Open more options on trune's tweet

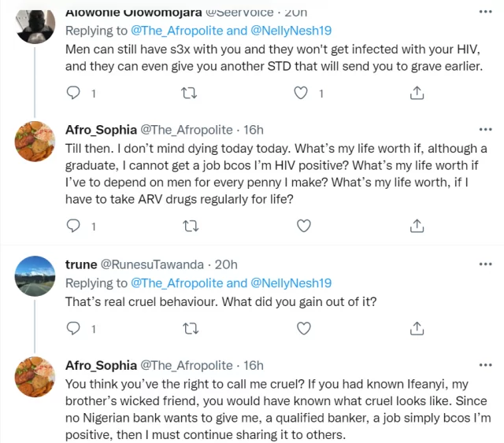485,264
